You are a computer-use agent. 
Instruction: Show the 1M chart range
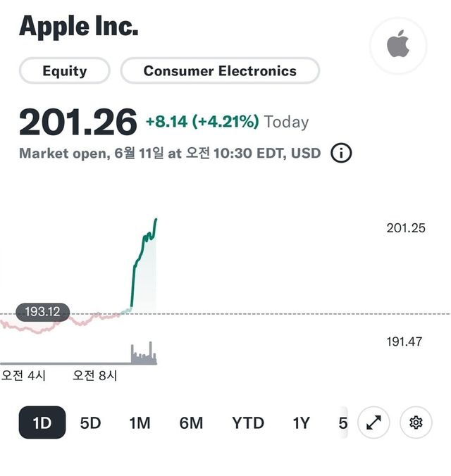tap(140, 422)
